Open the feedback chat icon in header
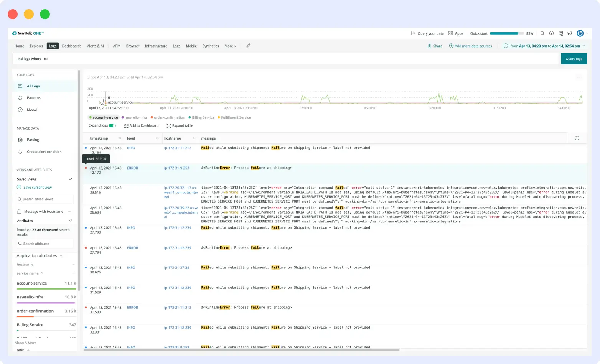Screen dimensions: 600x364 click(560, 33)
